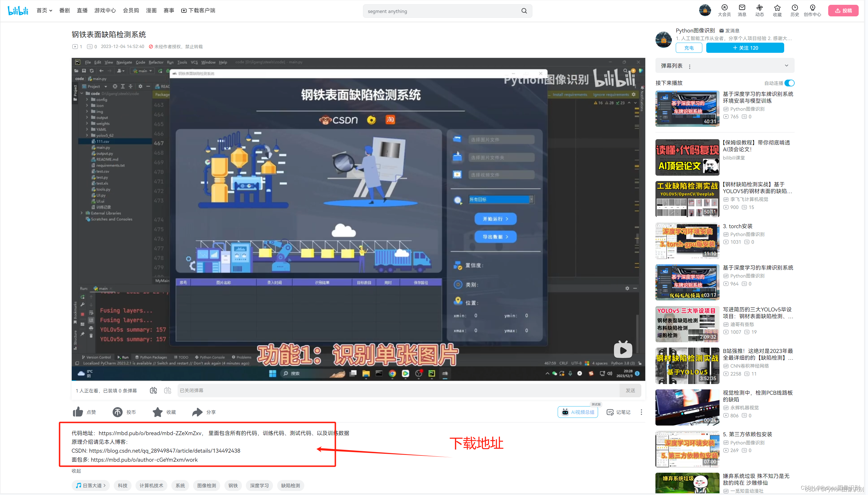Click the 关注 120 follow button
Image resolution: width=868 pixels, height=495 pixels.
coord(745,48)
